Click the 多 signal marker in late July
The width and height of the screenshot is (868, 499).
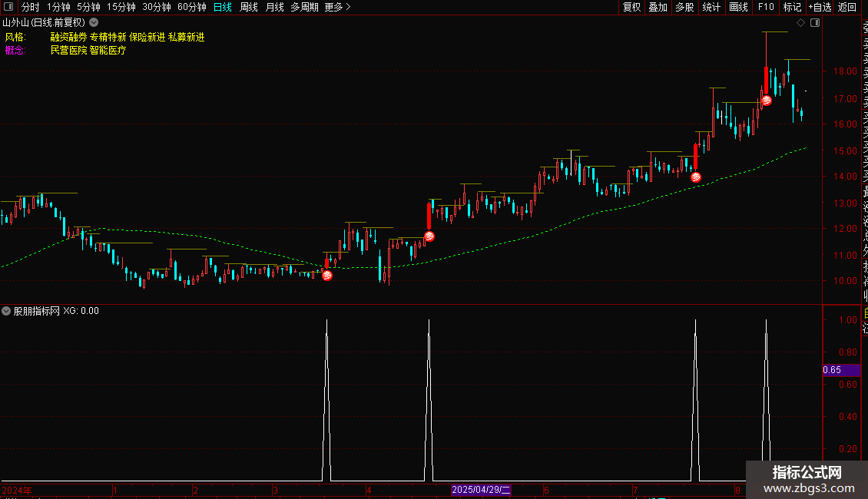[696, 177]
